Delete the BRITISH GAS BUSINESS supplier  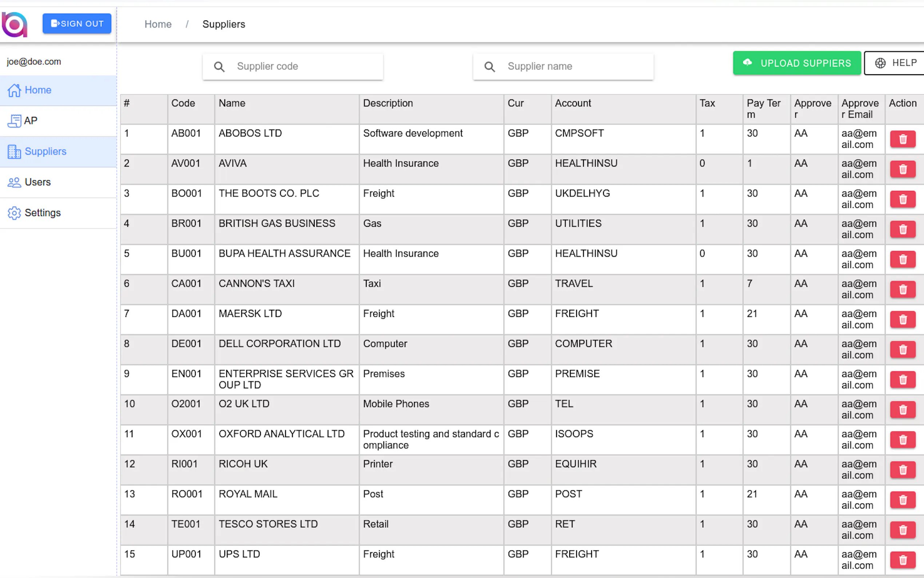coord(903,229)
